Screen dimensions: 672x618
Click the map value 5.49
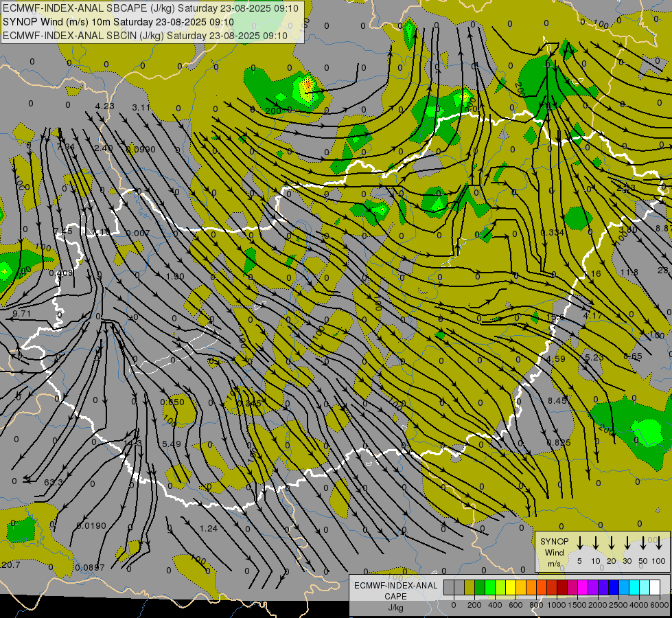point(172,444)
